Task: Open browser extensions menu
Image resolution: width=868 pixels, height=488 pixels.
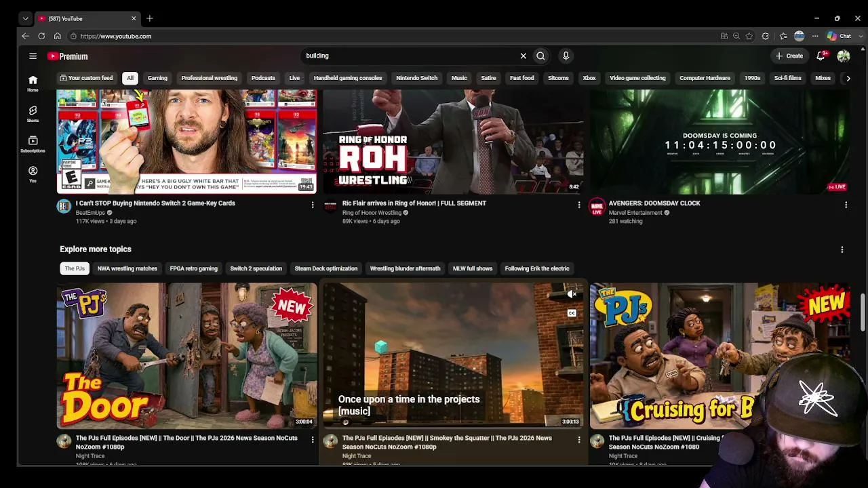Action: pyautogui.click(x=766, y=36)
